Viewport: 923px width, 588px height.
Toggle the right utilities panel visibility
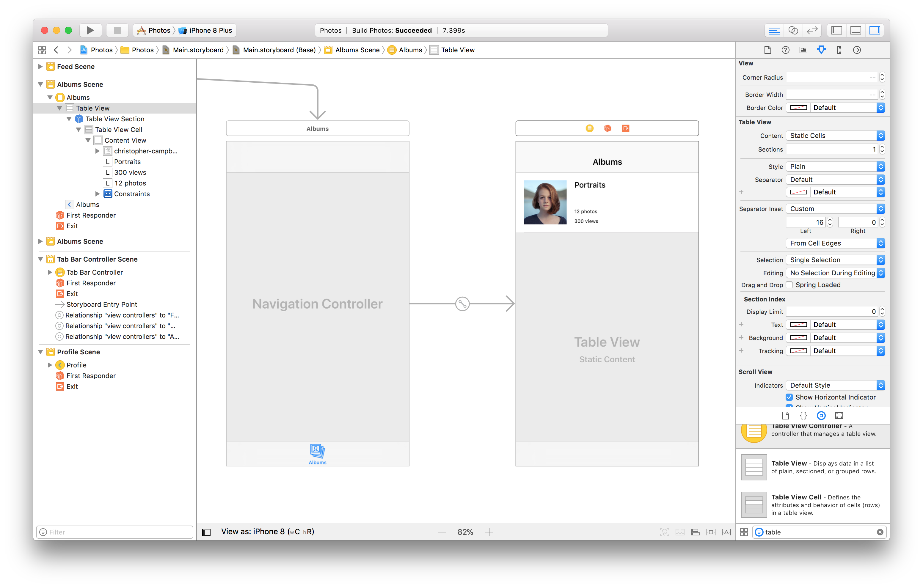(875, 30)
